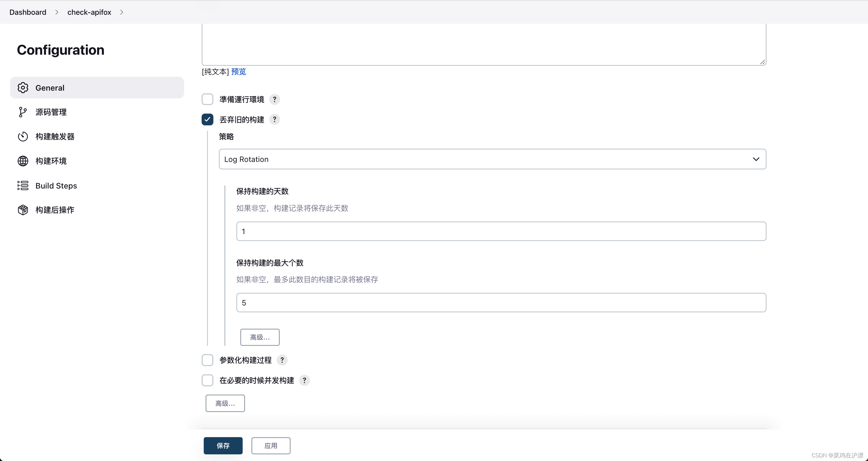The width and height of the screenshot is (868, 461).
Task: Go to Dashboard in breadcrumb
Action: (x=28, y=12)
